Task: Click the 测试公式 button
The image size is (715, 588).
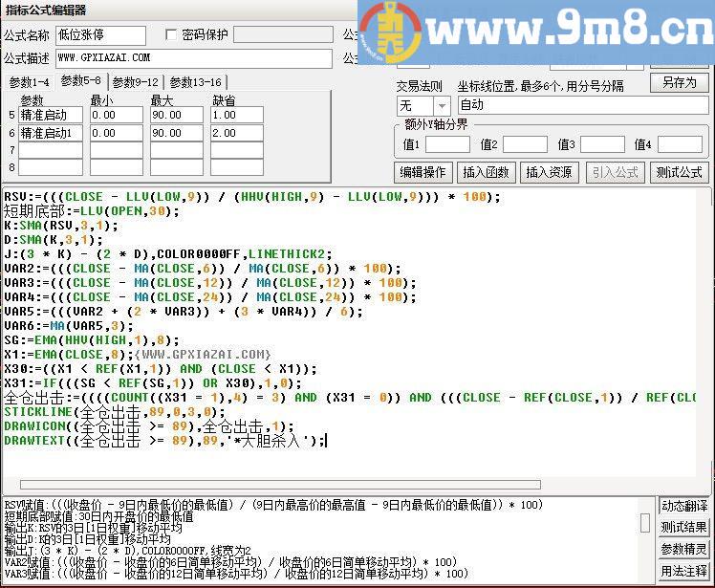Action: (679, 172)
